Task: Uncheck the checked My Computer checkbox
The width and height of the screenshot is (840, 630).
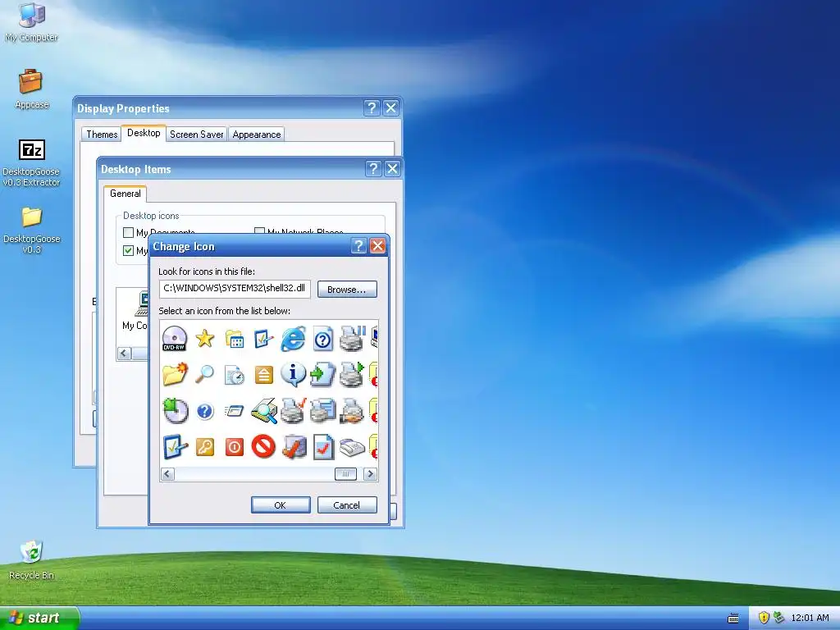Action: (x=128, y=250)
